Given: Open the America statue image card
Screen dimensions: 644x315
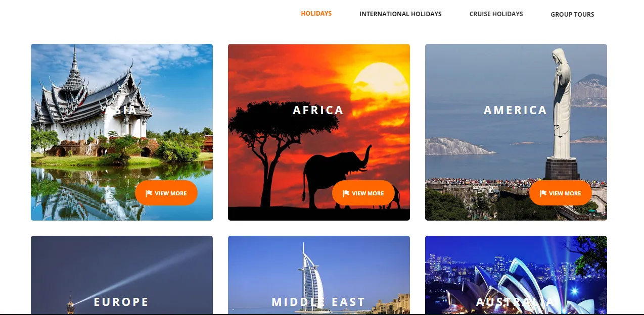Looking at the screenshot, I should (x=516, y=132).
